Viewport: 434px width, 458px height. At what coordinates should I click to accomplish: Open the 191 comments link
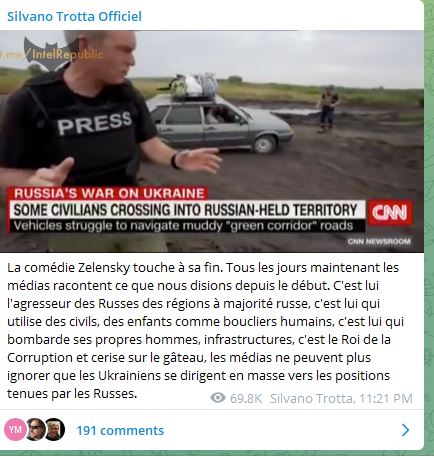point(120,430)
